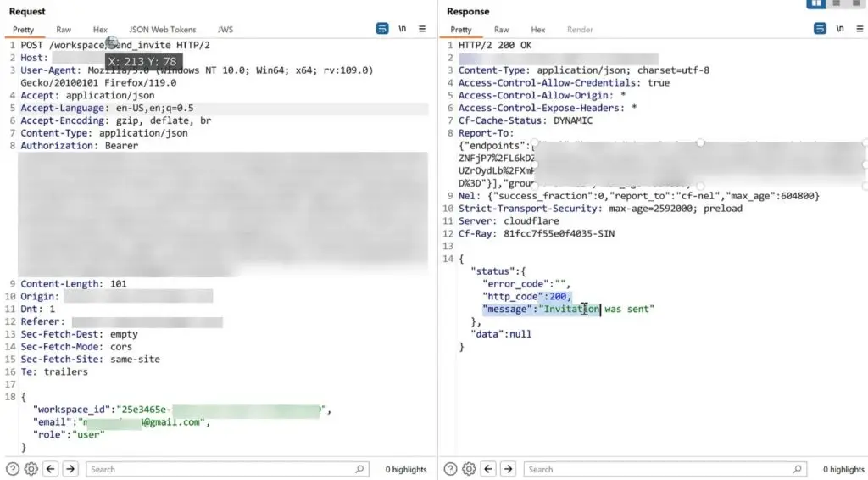868x480 pixels.
Task: Click the "Server: cloudflare" header
Action: (509, 220)
